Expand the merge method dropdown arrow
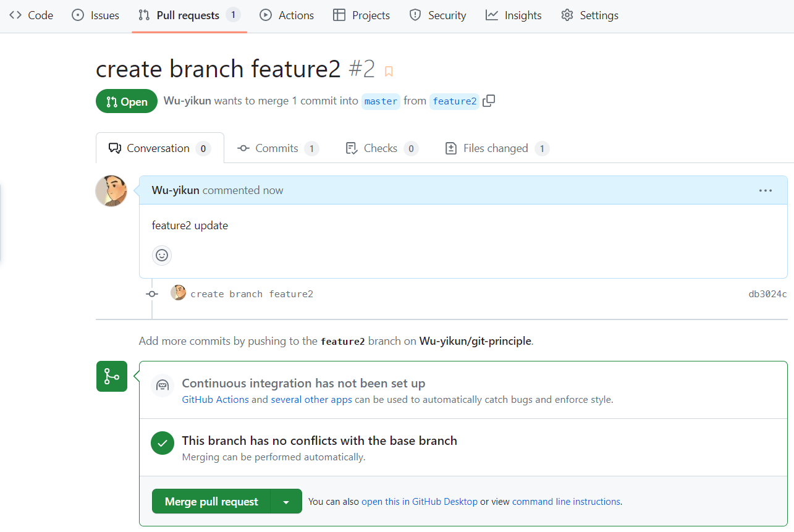Viewport: 794px width, 532px height. [x=286, y=502]
